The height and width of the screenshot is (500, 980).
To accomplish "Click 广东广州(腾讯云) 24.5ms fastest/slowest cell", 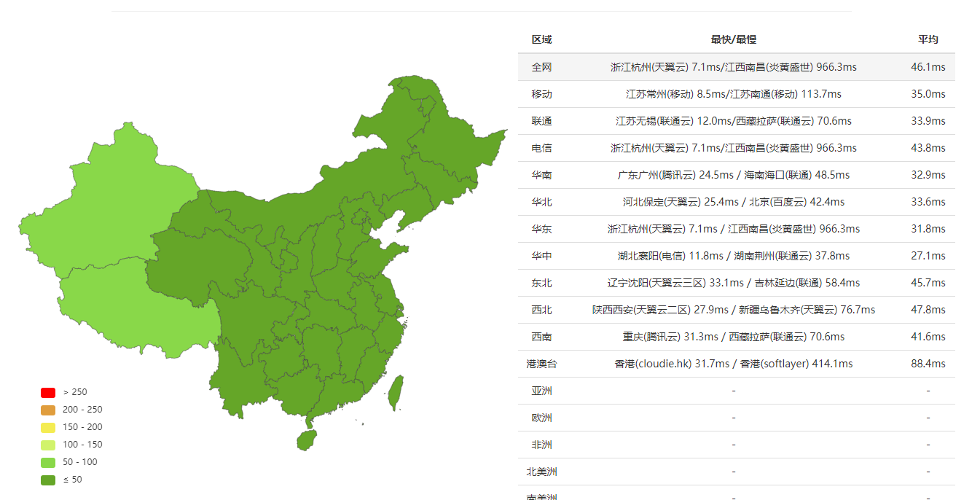I will pyautogui.click(x=734, y=175).
